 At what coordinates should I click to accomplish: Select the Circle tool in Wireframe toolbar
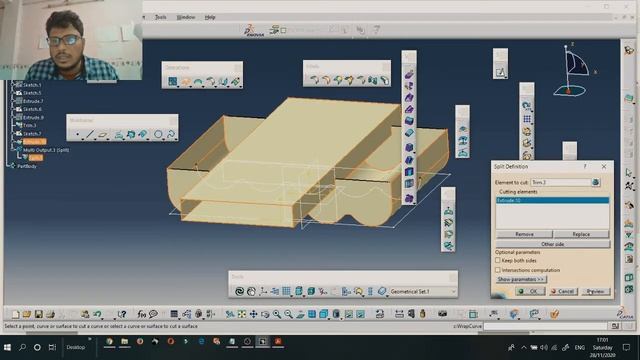[x=158, y=133]
